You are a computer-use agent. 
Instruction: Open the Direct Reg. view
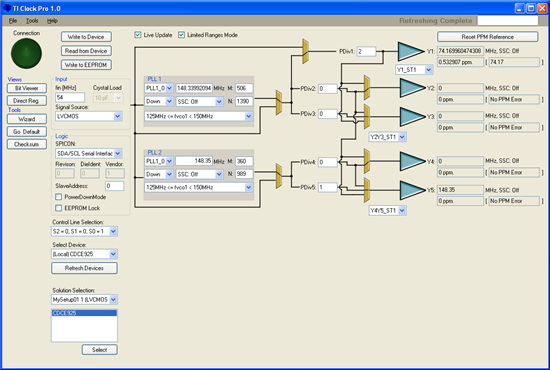[x=27, y=101]
